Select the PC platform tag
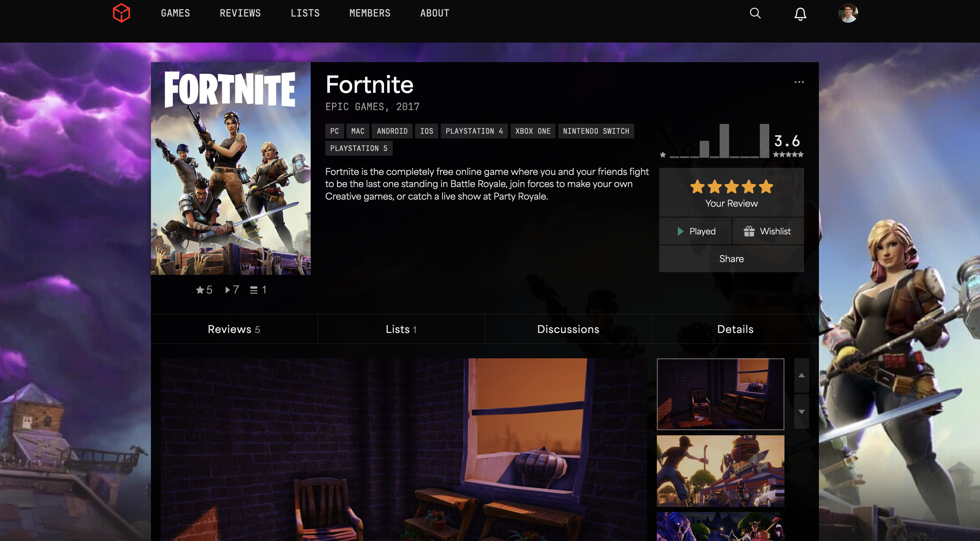980x541 pixels. [334, 131]
